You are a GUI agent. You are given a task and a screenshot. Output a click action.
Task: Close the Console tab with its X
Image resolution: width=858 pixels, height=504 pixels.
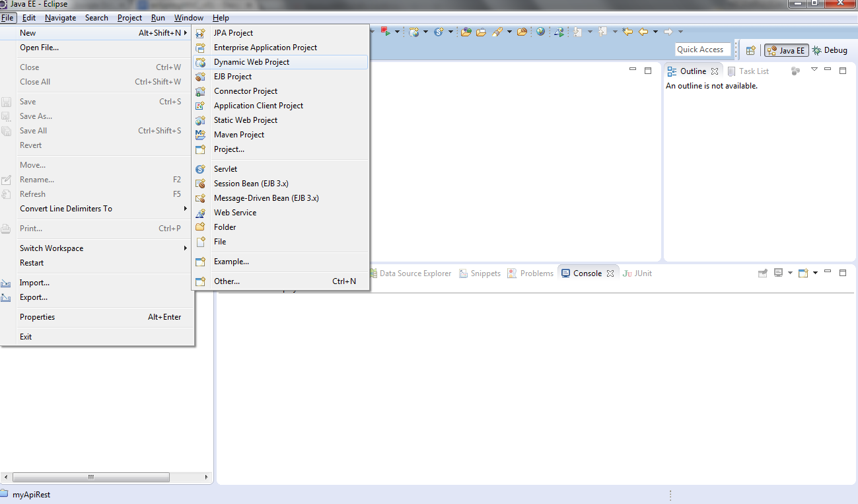pos(610,273)
